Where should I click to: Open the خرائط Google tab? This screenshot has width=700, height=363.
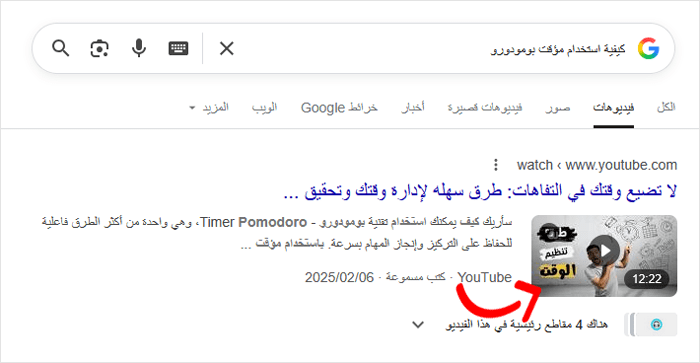(339, 108)
